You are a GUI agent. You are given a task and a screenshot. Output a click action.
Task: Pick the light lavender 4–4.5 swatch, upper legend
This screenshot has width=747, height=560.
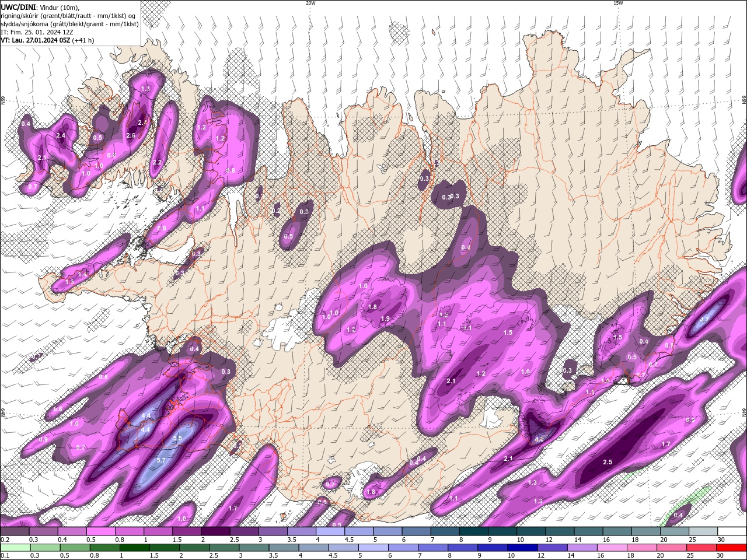pos(330,531)
